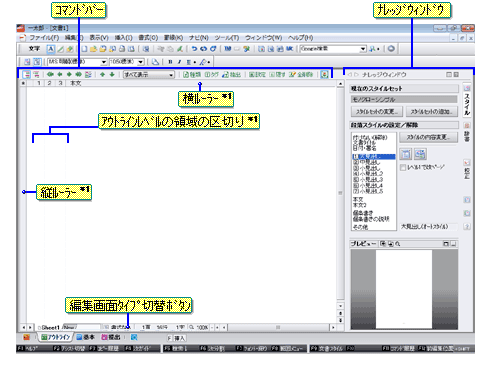
Task: Open the font size dropdown
Action: click(x=141, y=62)
